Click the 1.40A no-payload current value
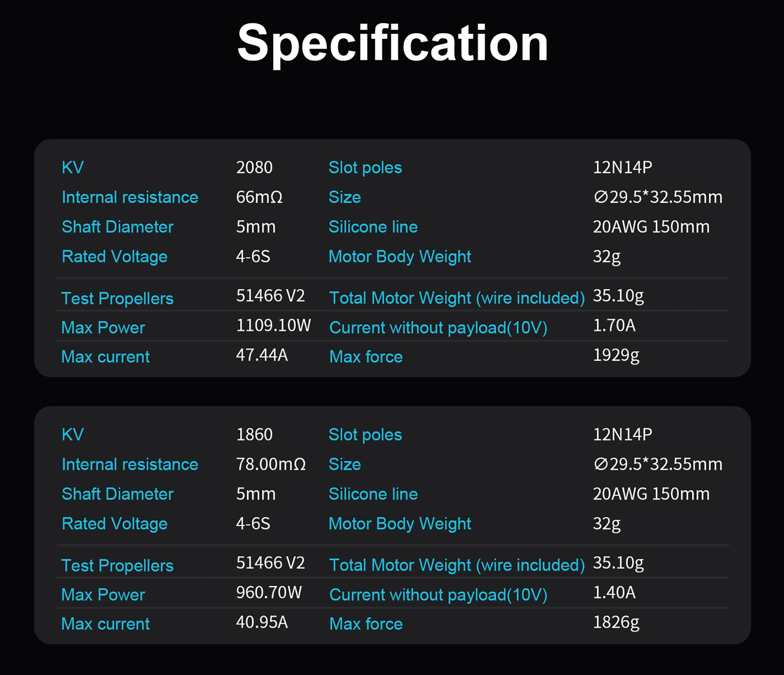Image resolution: width=784 pixels, height=675 pixels. click(614, 593)
